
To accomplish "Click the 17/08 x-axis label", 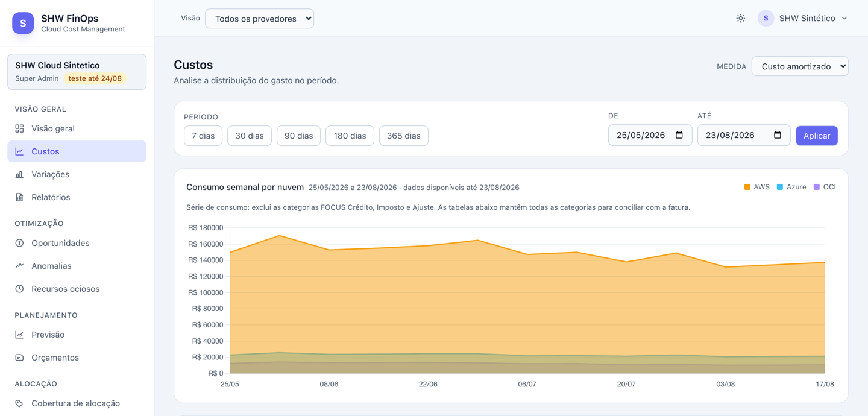I will click(x=825, y=384).
